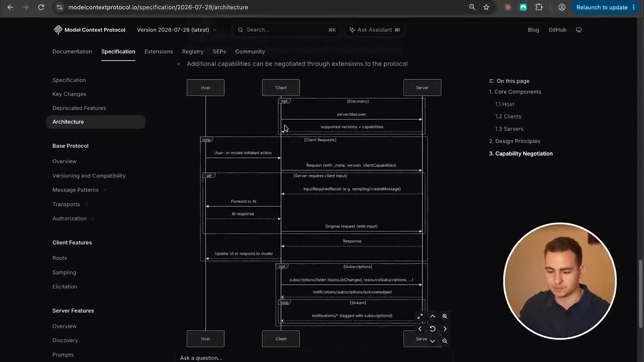The image size is (644, 362).
Task: Jump to 1.1 Host section
Action: pyautogui.click(x=505, y=104)
